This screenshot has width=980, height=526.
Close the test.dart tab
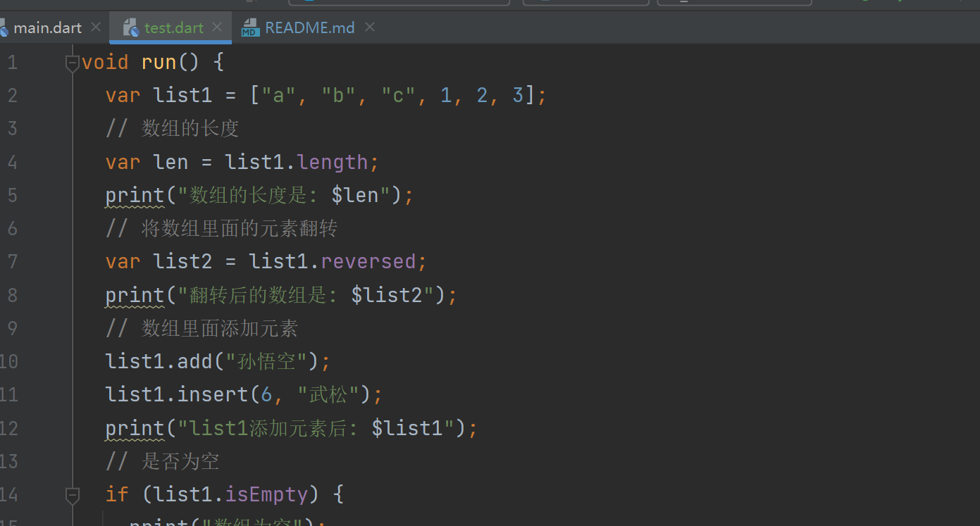click(x=217, y=27)
